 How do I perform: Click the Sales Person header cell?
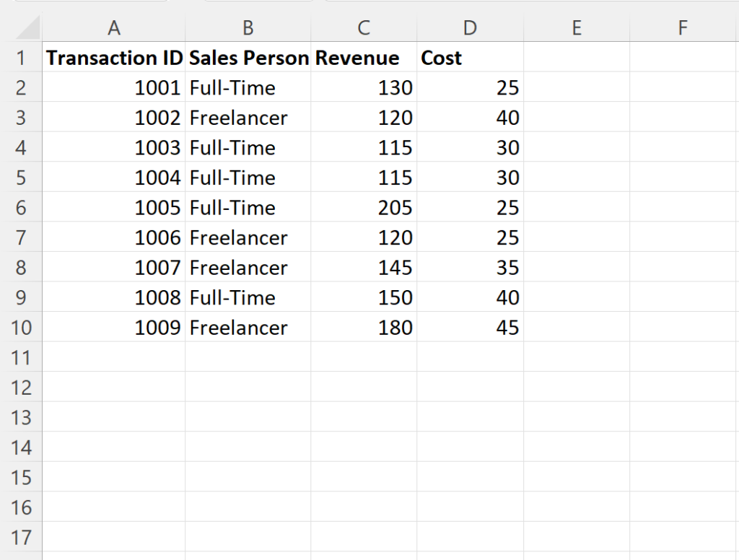point(248,58)
